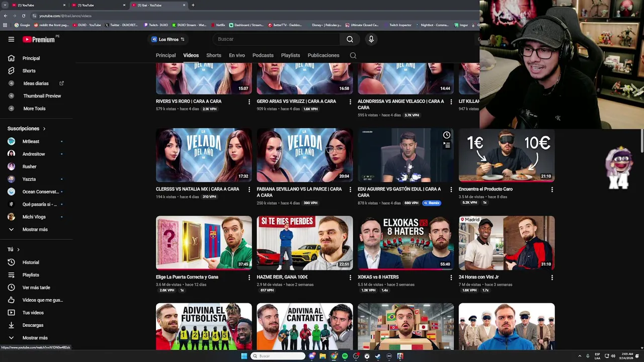Switch to Shorts channel tab
The width and height of the screenshot is (644, 362).
(214, 55)
